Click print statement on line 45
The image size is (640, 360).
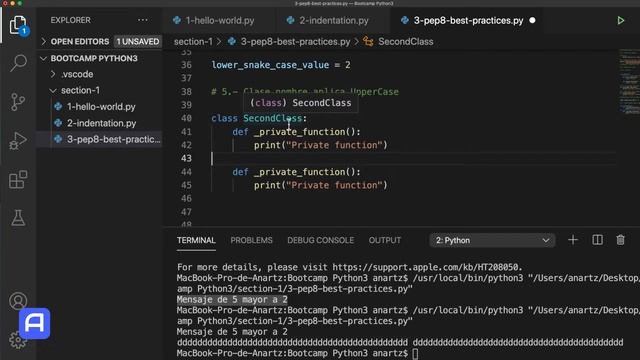[320, 185]
